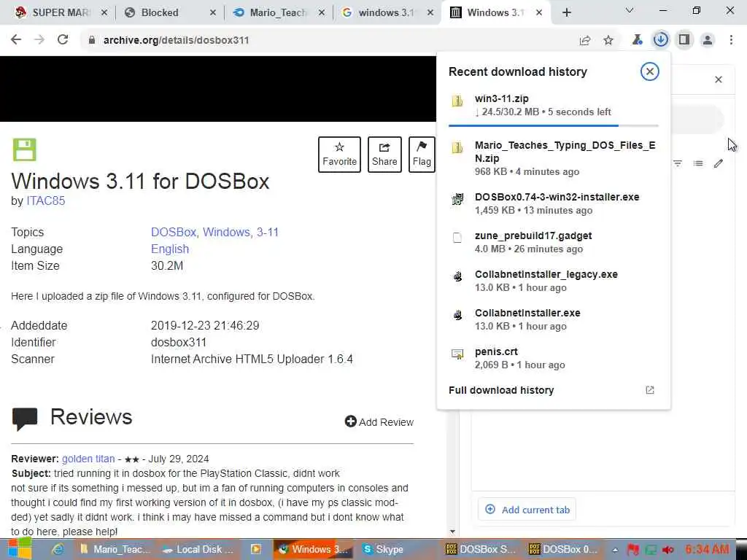Switch to the windows 3.1 Google tab

point(386,13)
